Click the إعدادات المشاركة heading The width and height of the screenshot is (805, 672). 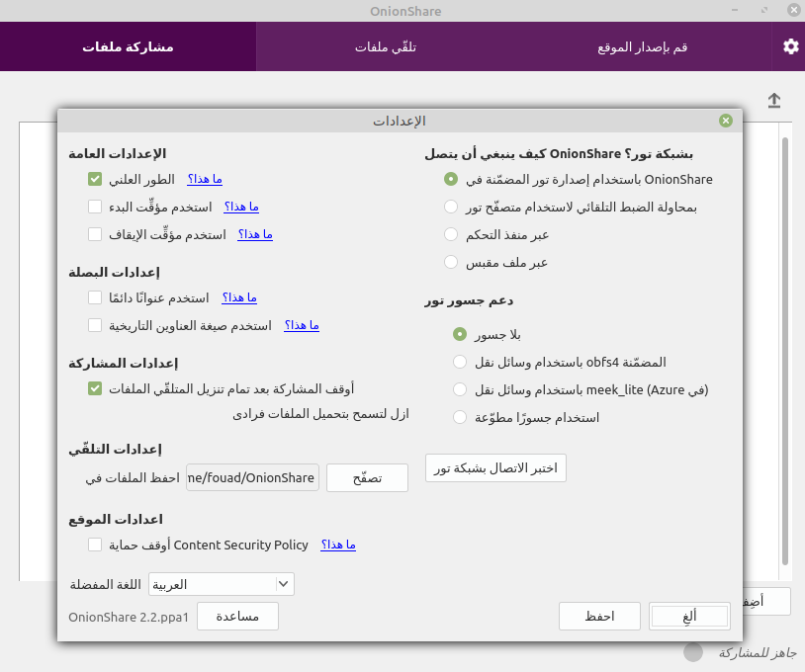(124, 364)
